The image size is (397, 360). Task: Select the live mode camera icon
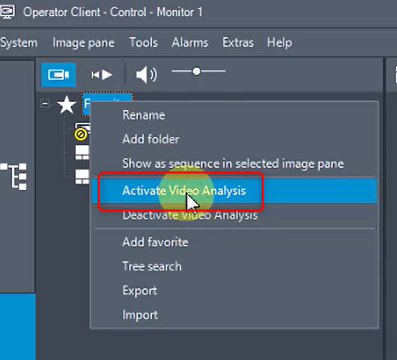coord(58,75)
